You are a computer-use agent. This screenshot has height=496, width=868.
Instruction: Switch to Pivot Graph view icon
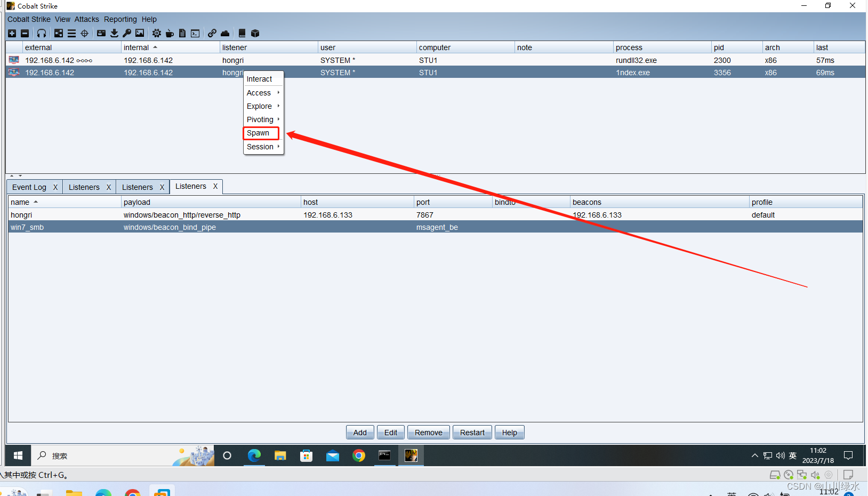tap(59, 33)
